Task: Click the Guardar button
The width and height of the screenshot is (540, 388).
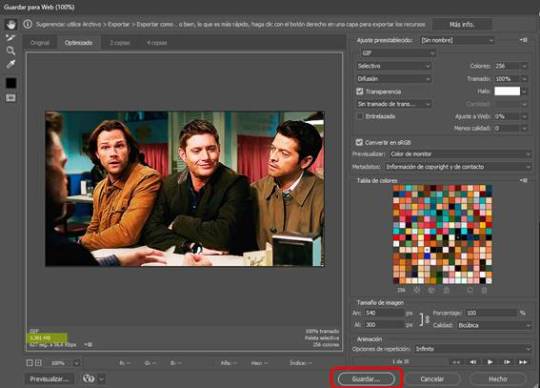Action: tap(366, 379)
